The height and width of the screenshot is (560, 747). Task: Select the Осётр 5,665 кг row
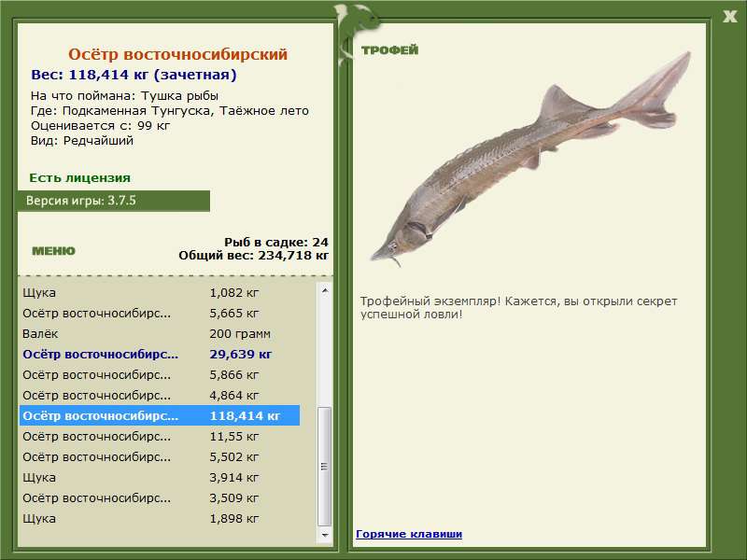160,313
